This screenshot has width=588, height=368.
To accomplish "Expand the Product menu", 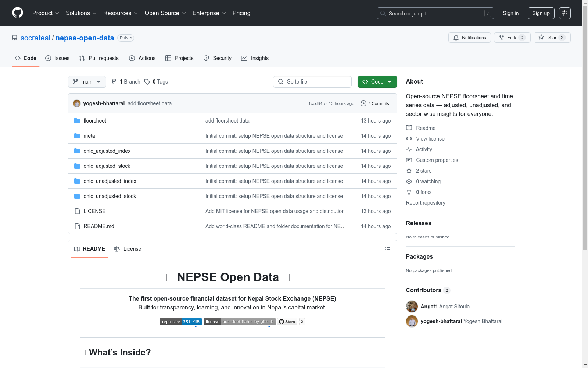I will 46,13.
